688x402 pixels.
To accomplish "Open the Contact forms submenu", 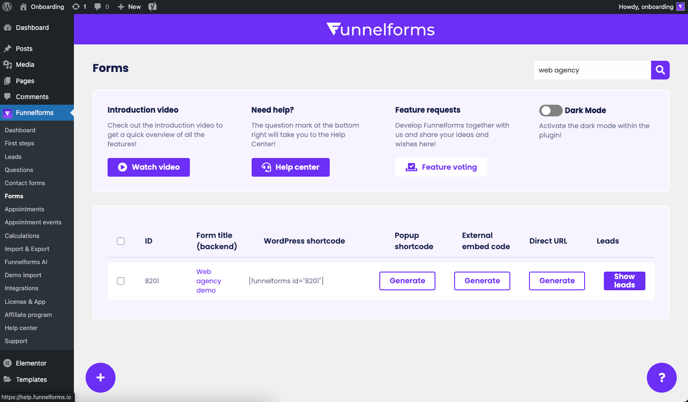I will [x=25, y=183].
